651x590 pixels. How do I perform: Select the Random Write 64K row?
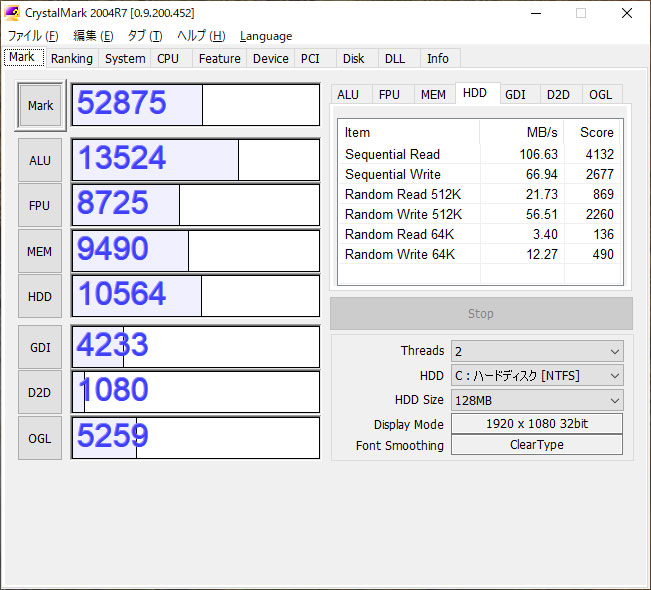tap(480, 254)
